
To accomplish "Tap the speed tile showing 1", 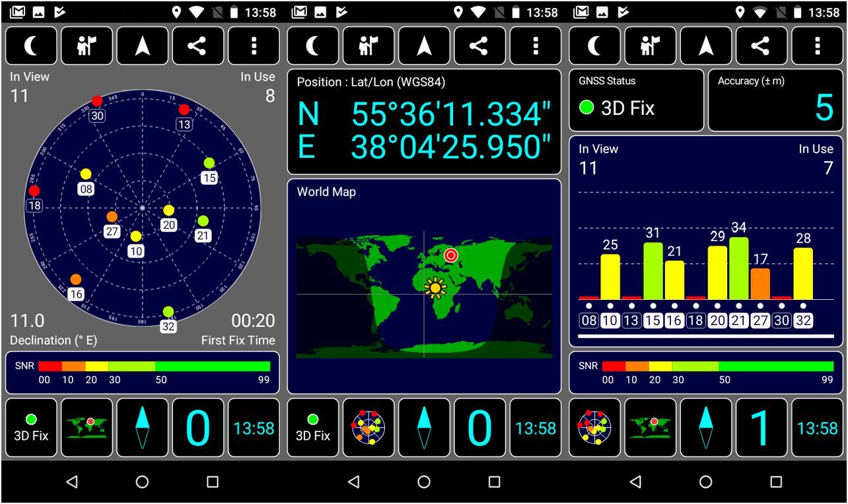I will [761, 427].
